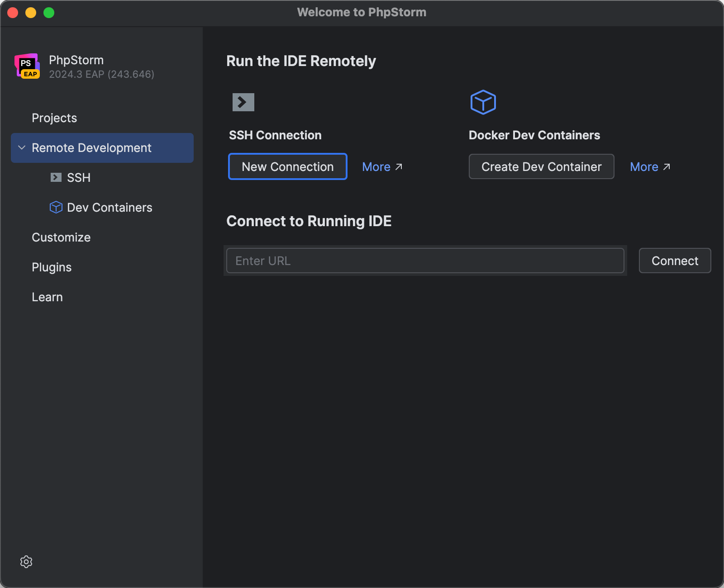Open the More link for SSH Connection
This screenshot has width=724, height=588.
pos(376,166)
